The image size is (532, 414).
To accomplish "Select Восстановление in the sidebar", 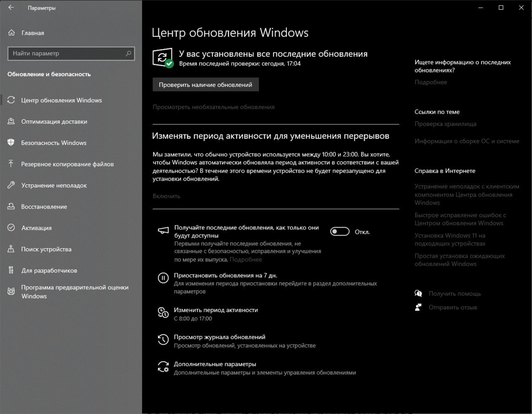I will [x=44, y=206].
